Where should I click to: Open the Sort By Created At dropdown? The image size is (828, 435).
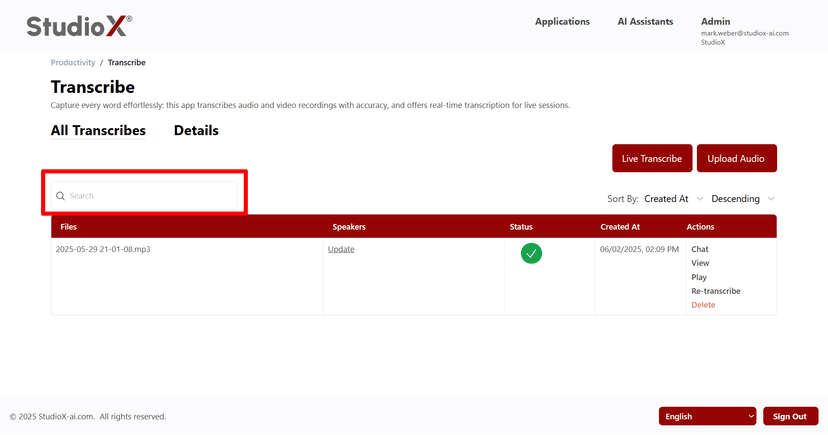click(x=674, y=199)
